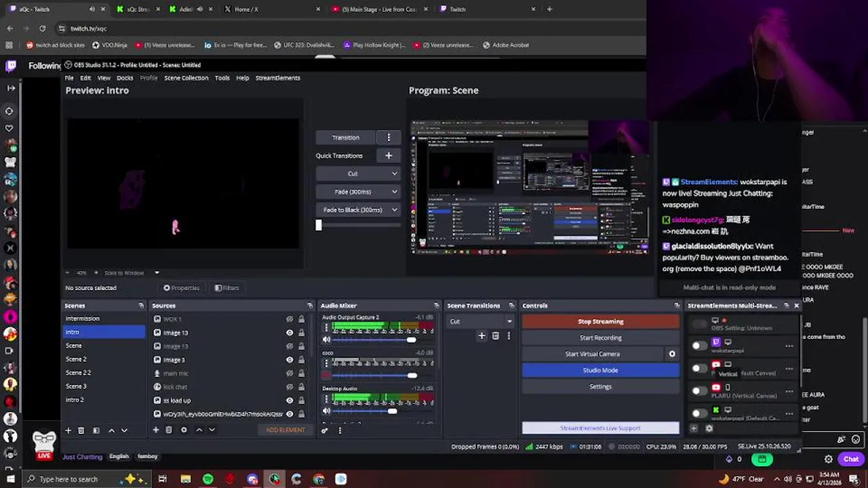Show the kick chat source

point(290,387)
